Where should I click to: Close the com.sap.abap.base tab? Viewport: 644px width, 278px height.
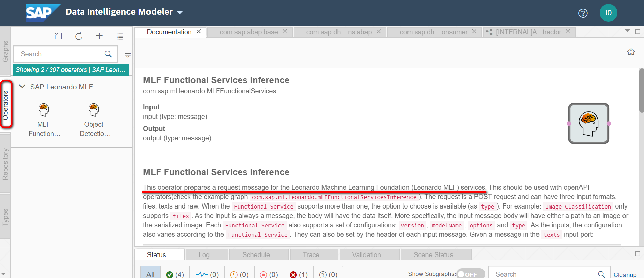[285, 31]
